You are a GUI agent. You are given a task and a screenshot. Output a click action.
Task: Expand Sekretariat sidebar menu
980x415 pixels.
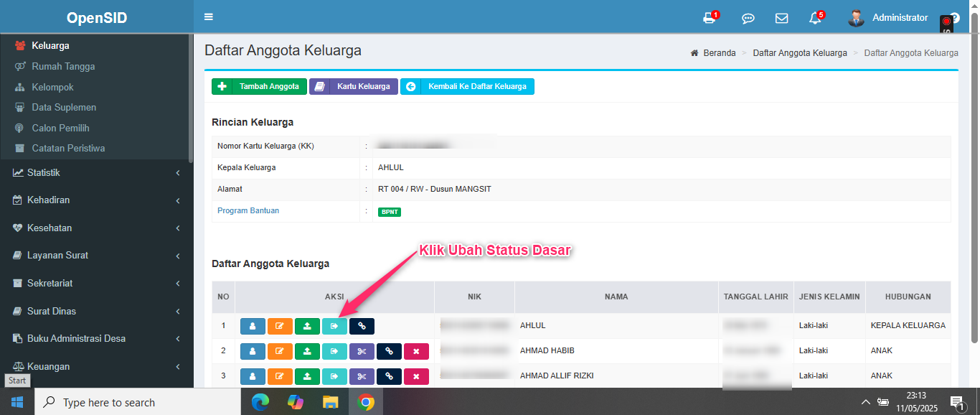click(97, 284)
